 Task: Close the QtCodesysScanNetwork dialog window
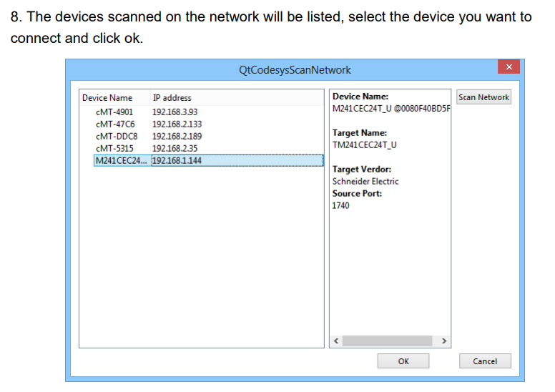[x=509, y=67]
